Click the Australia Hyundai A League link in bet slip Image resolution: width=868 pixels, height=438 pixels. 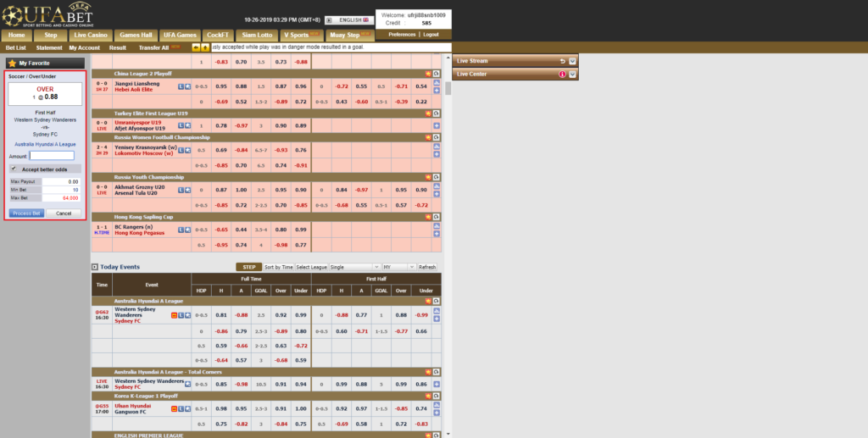pos(46,144)
